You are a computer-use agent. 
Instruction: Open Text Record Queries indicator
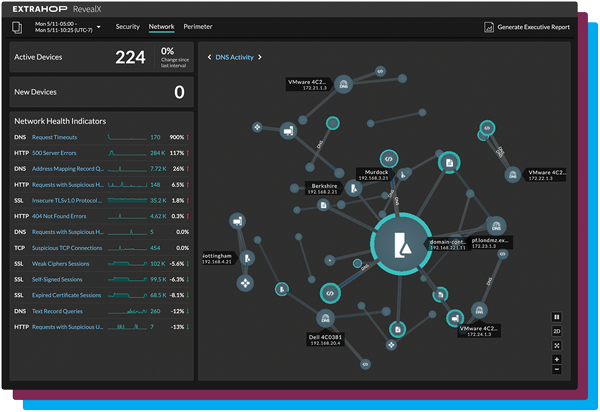(57, 311)
